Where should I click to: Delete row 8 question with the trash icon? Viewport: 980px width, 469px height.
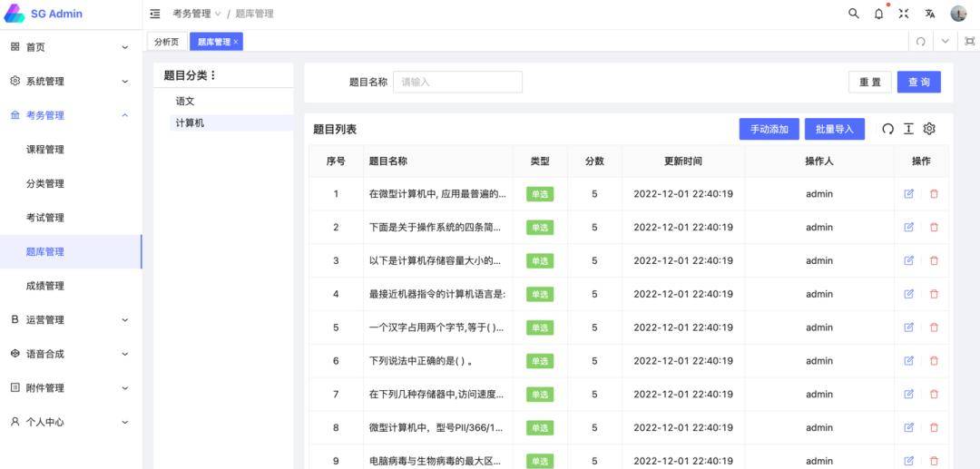click(934, 428)
